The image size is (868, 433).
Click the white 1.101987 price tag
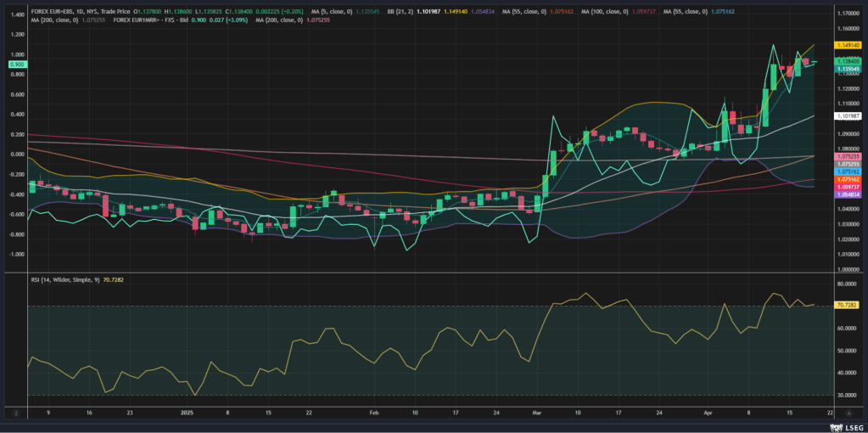[x=848, y=115]
